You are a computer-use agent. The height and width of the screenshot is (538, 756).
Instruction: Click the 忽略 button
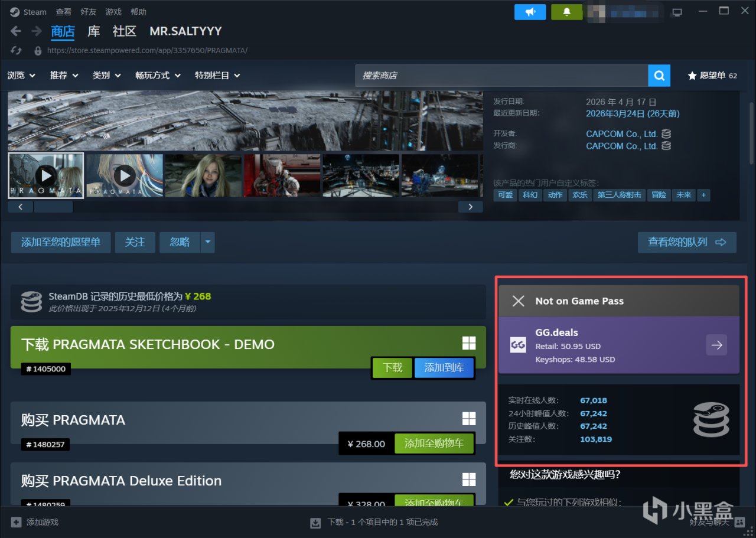pos(180,242)
